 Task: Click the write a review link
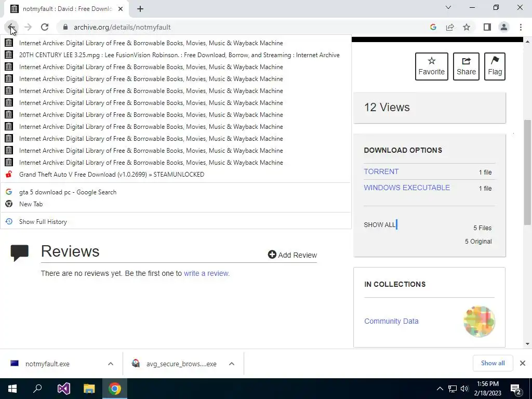tap(207, 273)
